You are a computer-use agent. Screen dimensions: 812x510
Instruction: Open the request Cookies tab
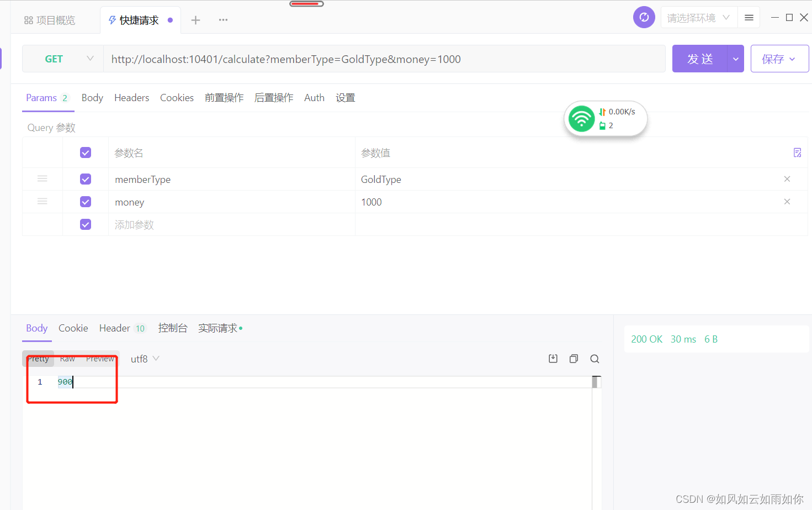[177, 98]
